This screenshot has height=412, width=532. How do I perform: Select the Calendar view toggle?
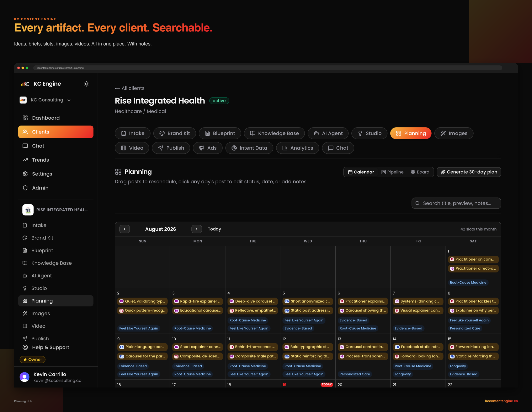[361, 172]
